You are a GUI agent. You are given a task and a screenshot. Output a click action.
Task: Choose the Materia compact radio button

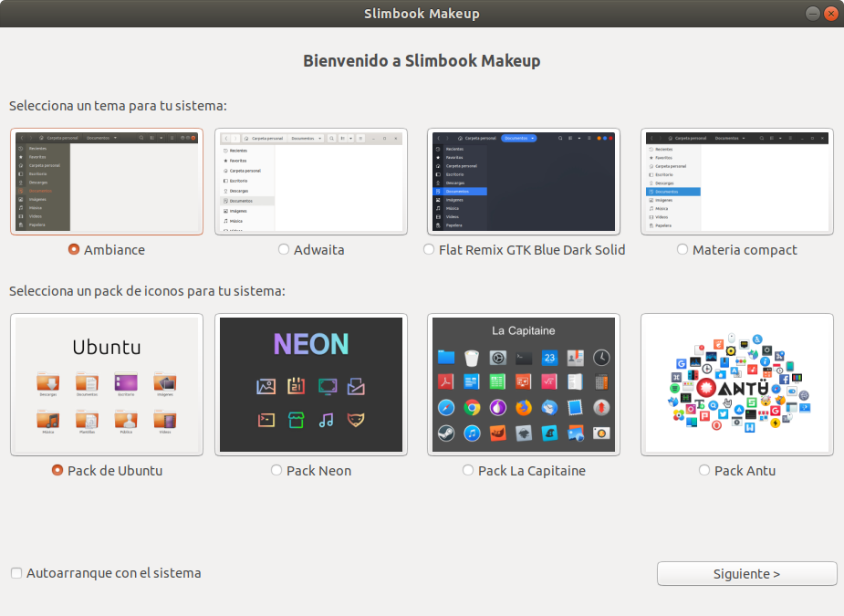pos(682,250)
